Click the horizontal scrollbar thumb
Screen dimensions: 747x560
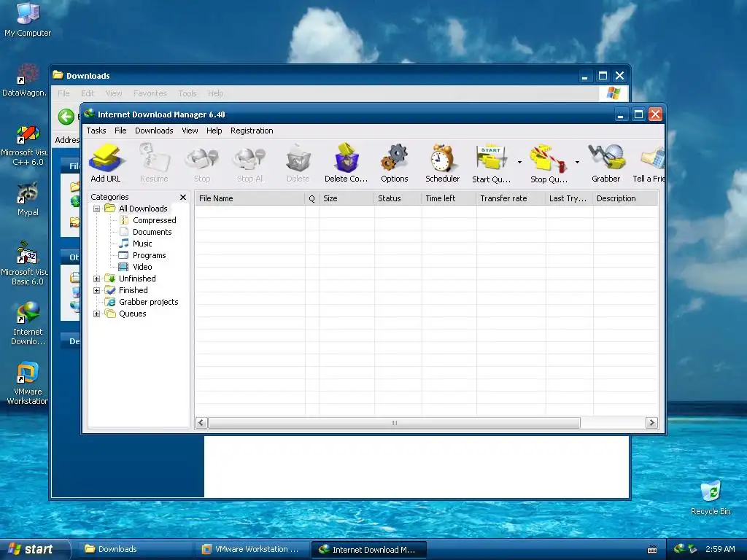pyautogui.click(x=394, y=423)
